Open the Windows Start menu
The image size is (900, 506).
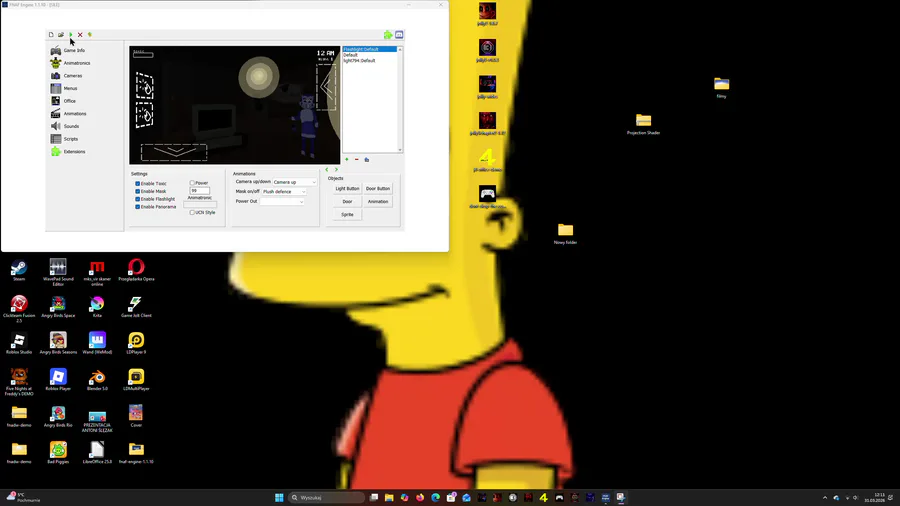pos(279,497)
